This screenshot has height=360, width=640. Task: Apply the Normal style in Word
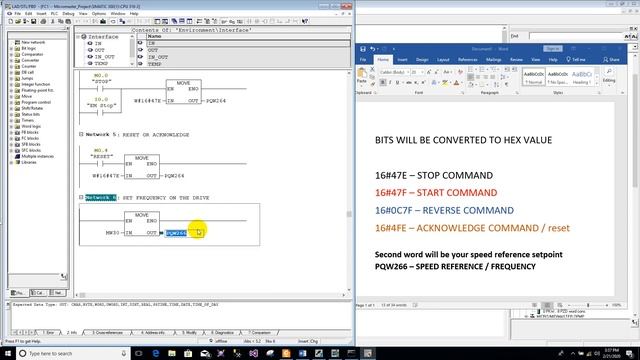click(533, 77)
